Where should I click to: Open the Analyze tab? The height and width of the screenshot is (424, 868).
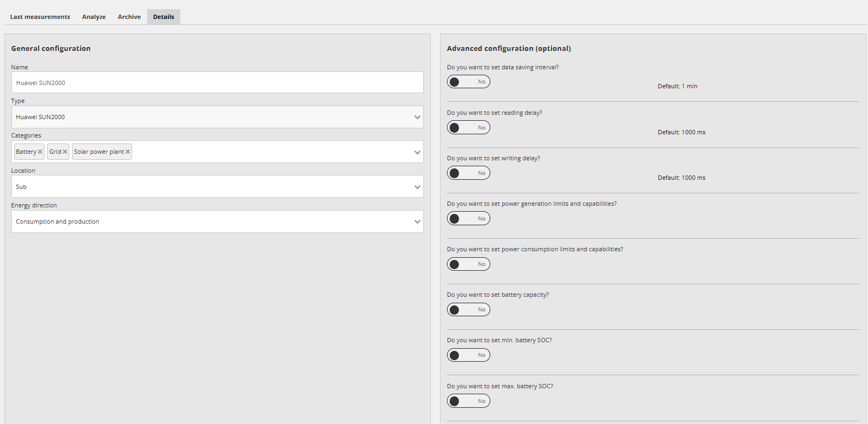(94, 17)
